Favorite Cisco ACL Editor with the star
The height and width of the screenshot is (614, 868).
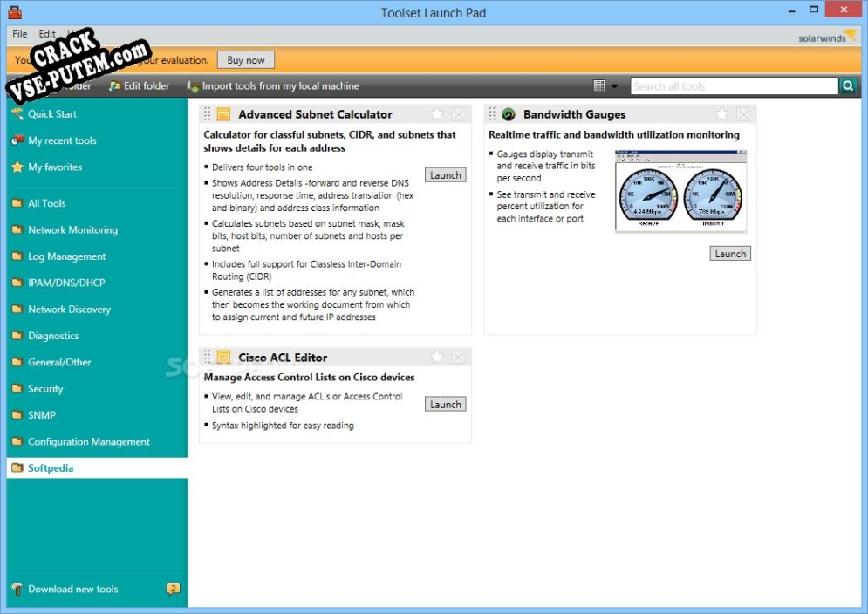437,357
